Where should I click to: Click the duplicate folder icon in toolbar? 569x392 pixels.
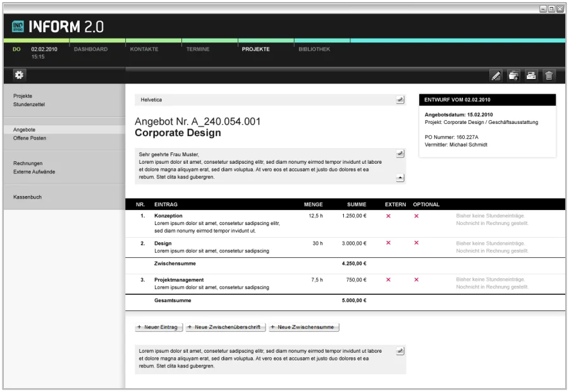click(513, 76)
